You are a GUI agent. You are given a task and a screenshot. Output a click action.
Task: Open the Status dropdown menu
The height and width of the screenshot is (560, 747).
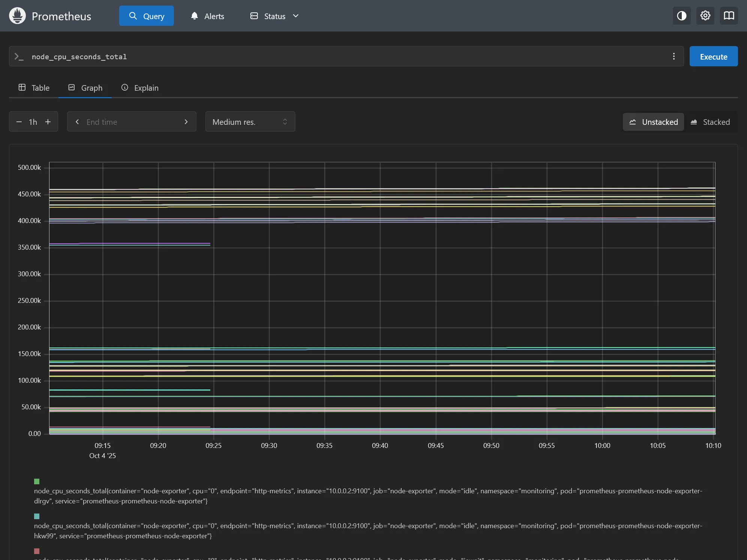(x=295, y=16)
